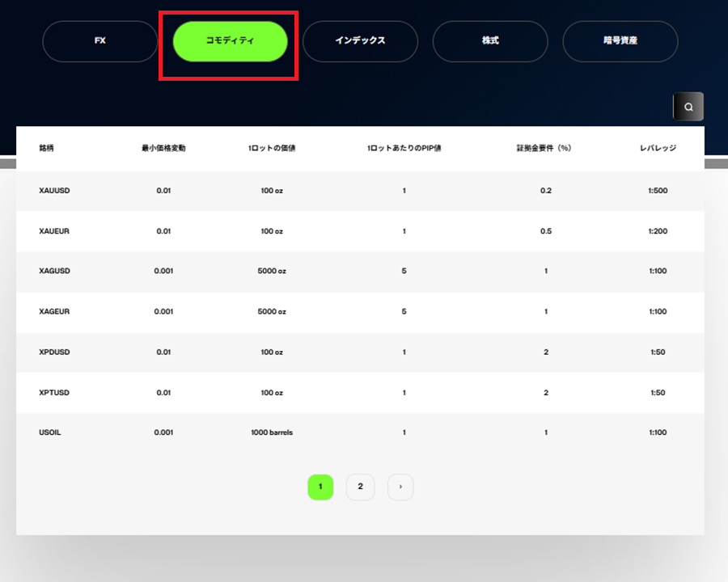Click XAGUSD lot value 5000 oz

click(272, 271)
